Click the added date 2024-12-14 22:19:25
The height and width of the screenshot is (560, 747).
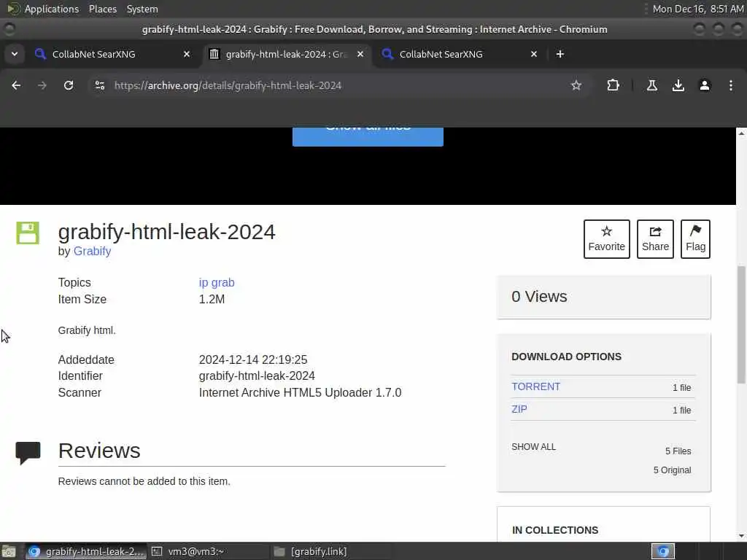[x=253, y=359]
